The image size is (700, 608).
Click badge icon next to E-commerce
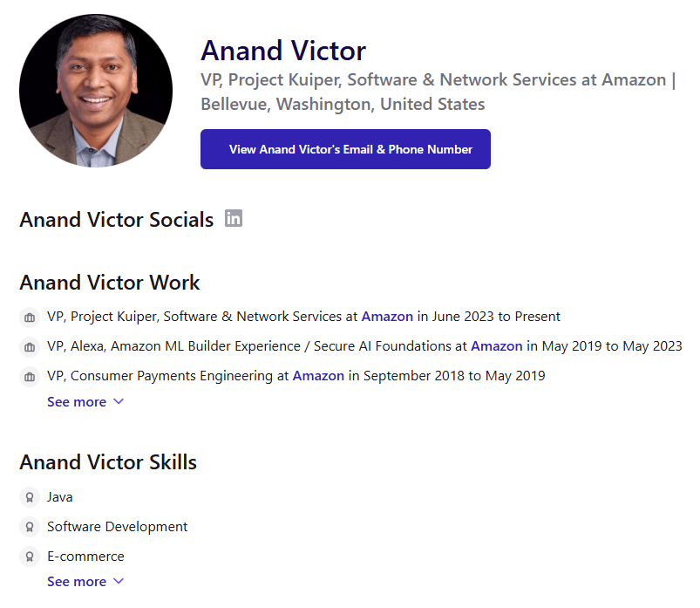[30, 557]
